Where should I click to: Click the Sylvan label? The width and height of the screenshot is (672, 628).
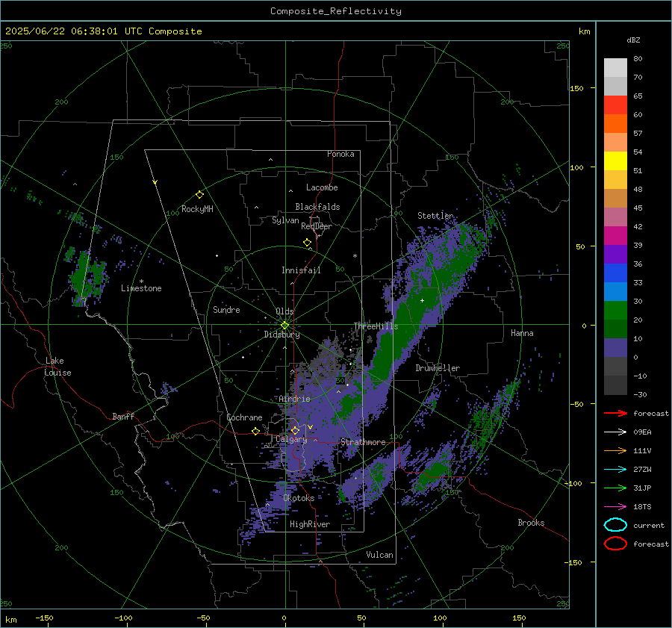click(285, 220)
